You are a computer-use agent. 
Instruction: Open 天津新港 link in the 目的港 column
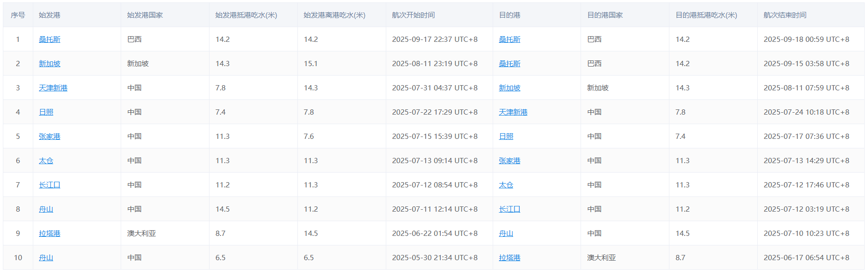513,112
